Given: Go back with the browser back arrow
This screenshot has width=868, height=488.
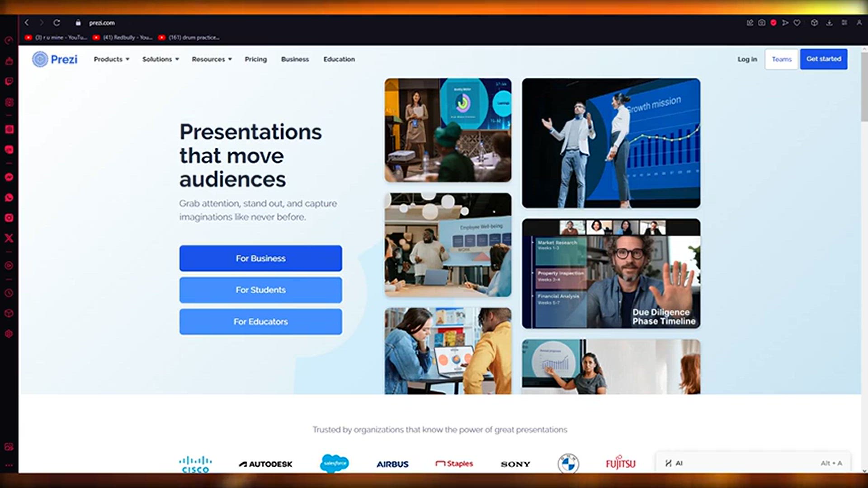Looking at the screenshot, I should click(27, 23).
